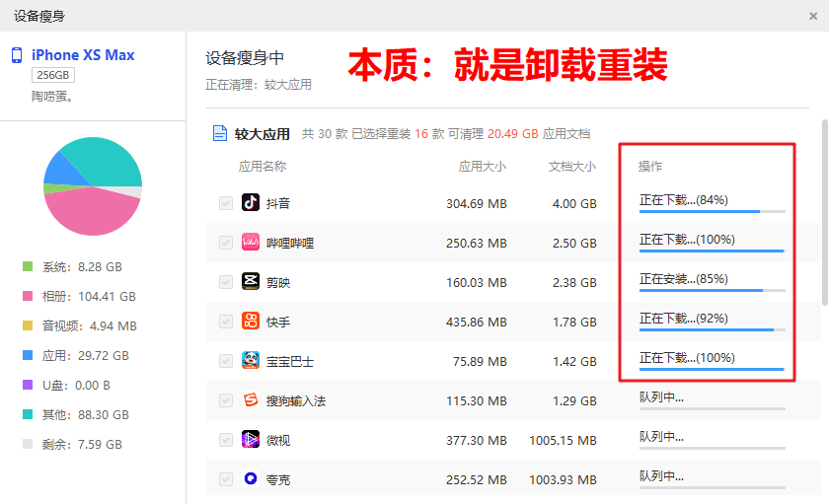829x504 pixels.
Task: Click the 正在安装...(85%) status text
Action: point(684,278)
